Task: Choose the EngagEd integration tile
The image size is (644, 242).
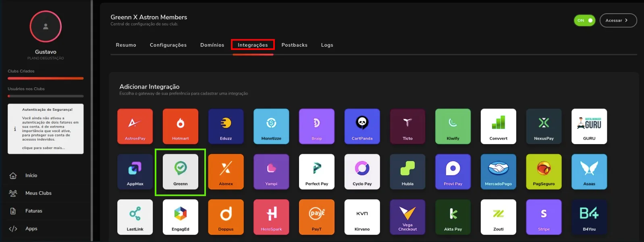Action: click(181, 217)
